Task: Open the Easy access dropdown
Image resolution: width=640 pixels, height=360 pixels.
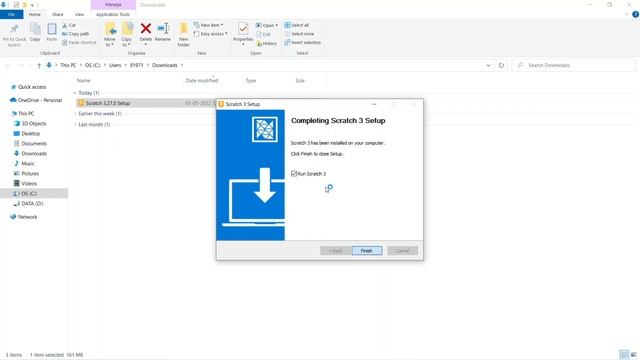Action: [x=210, y=34]
